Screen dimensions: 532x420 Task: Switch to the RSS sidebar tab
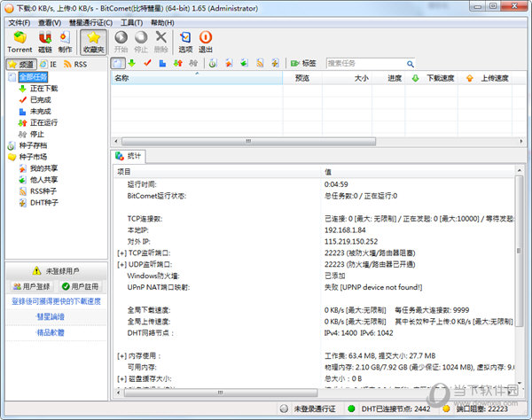75,64
